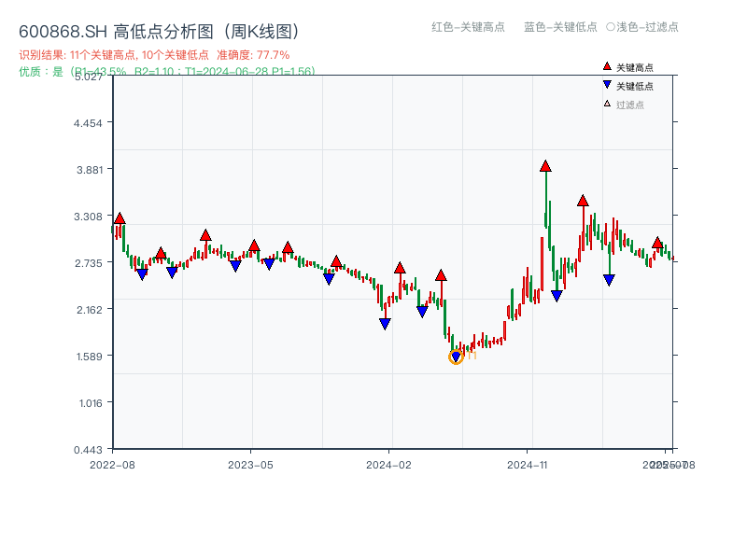Click the 0.443 y-axis label
Image resolution: width=747 pixels, height=560 pixels.
tap(88, 450)
